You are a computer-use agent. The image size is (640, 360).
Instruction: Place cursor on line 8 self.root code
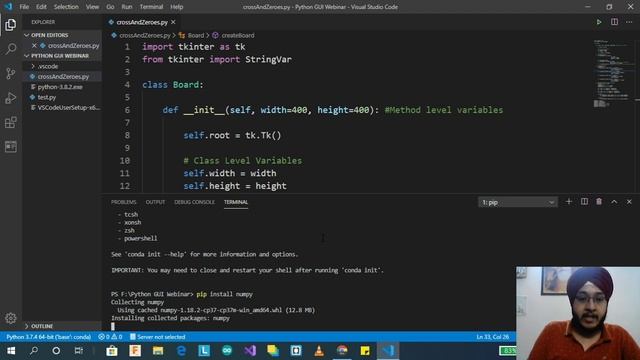[x=232, y=136]
